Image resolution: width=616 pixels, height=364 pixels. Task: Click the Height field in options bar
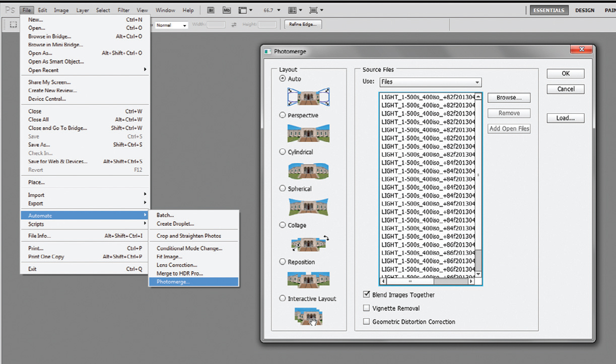[x=267, y=25]
